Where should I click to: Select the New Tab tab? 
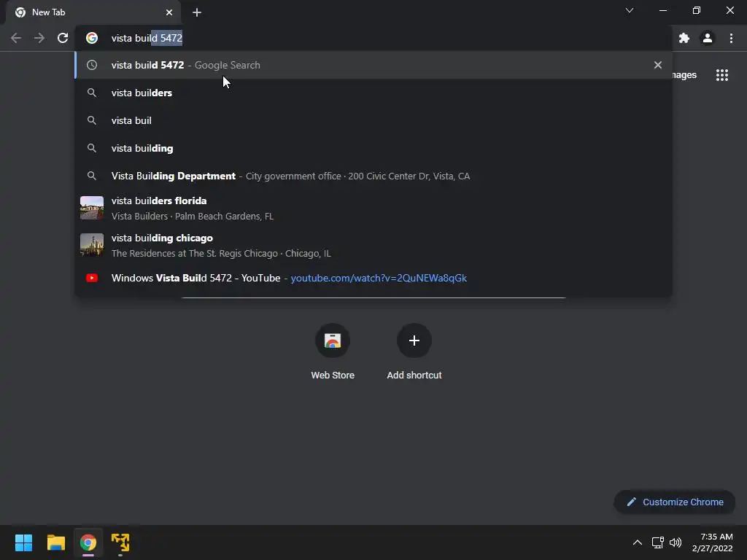(x=93, y=12)
